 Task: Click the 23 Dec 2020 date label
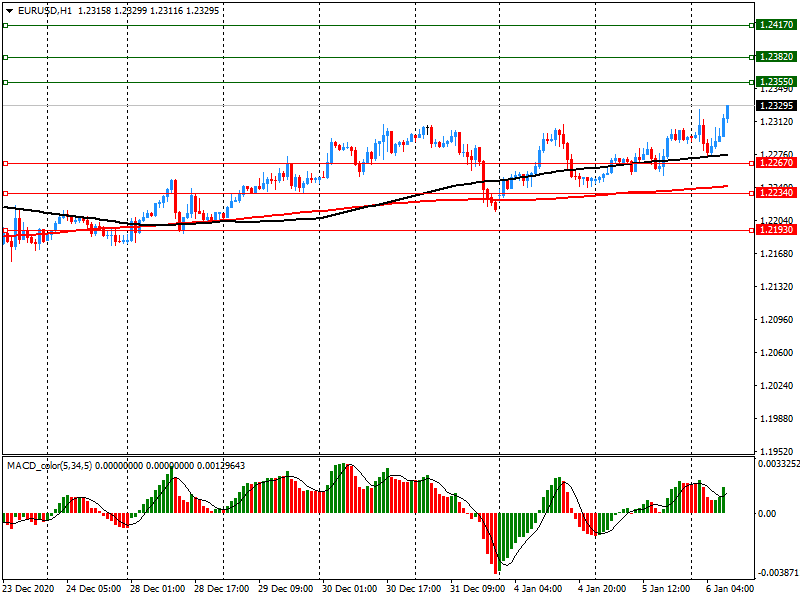[28, 589]
